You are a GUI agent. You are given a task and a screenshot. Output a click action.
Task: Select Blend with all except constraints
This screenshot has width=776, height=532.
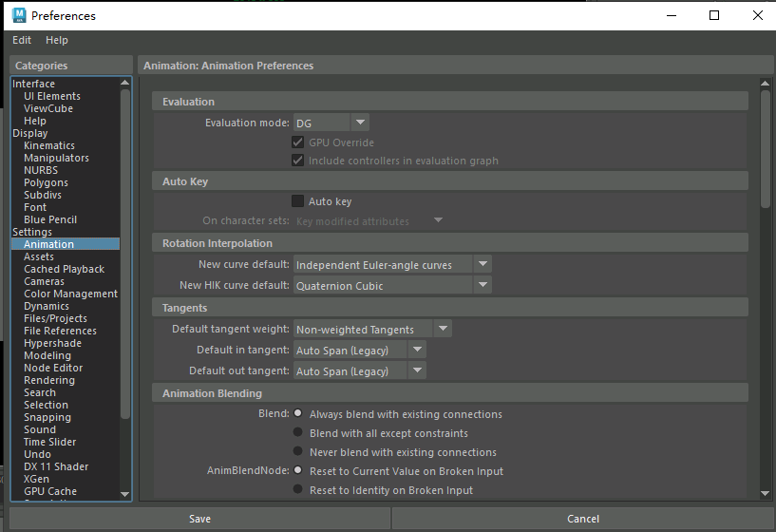click(x=298, y=433)
